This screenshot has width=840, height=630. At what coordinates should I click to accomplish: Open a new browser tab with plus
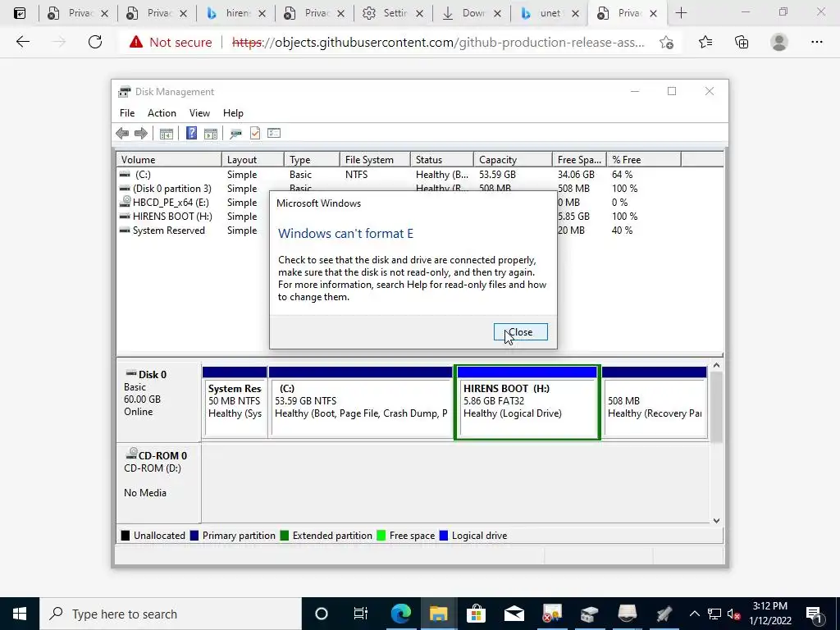tap(681, 13)
